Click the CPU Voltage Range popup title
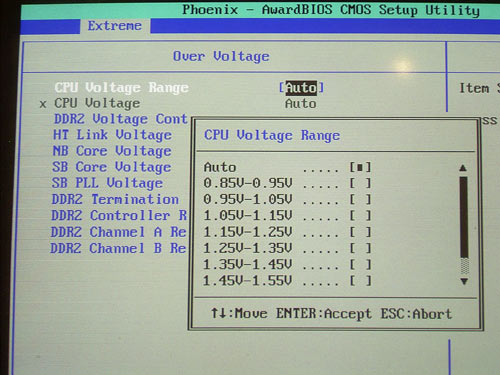The height and width of the screenshot is (375, 500). click(x=272, y=135)
